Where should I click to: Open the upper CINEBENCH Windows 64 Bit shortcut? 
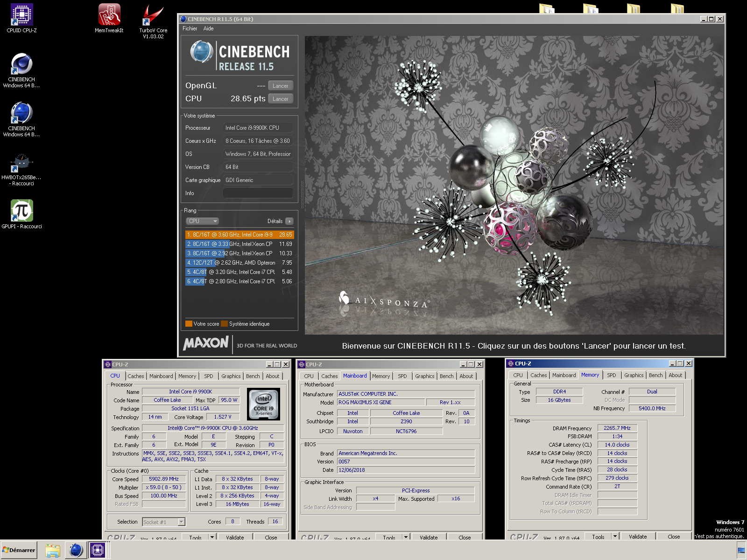click(x=21, y=70)
